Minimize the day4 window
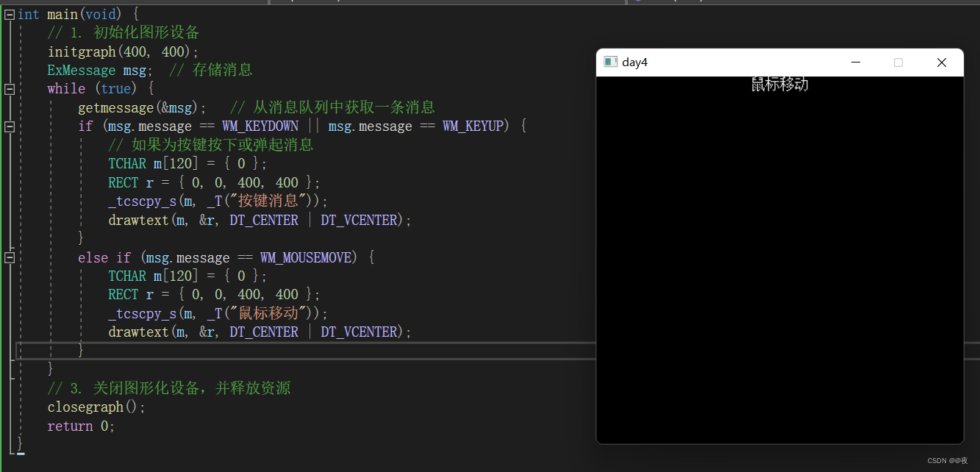The height and width of the screenshot is (472, 980). (856, 62)
